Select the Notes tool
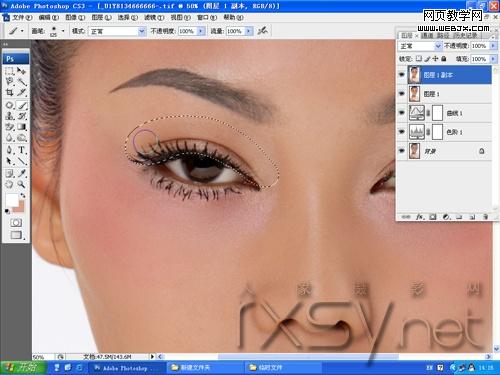This screenshot has height=375, width=500. click(x=9, y=173)
